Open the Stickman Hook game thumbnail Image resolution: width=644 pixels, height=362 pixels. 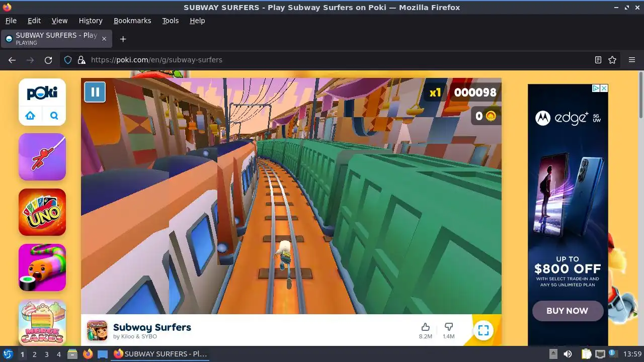click(42, 157)
